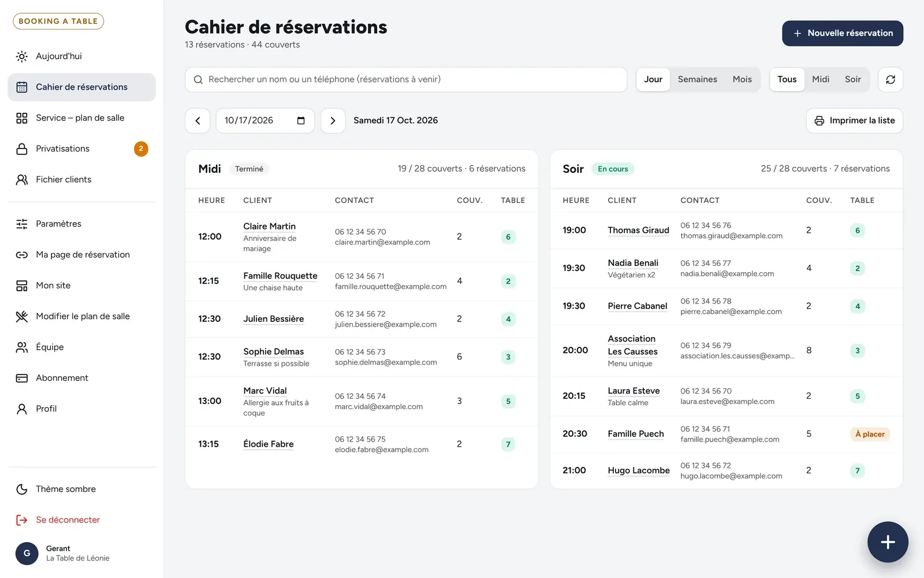924x578 pixels.
Task: Open Famille Rouquette reservation
Action: coord(280,276)
